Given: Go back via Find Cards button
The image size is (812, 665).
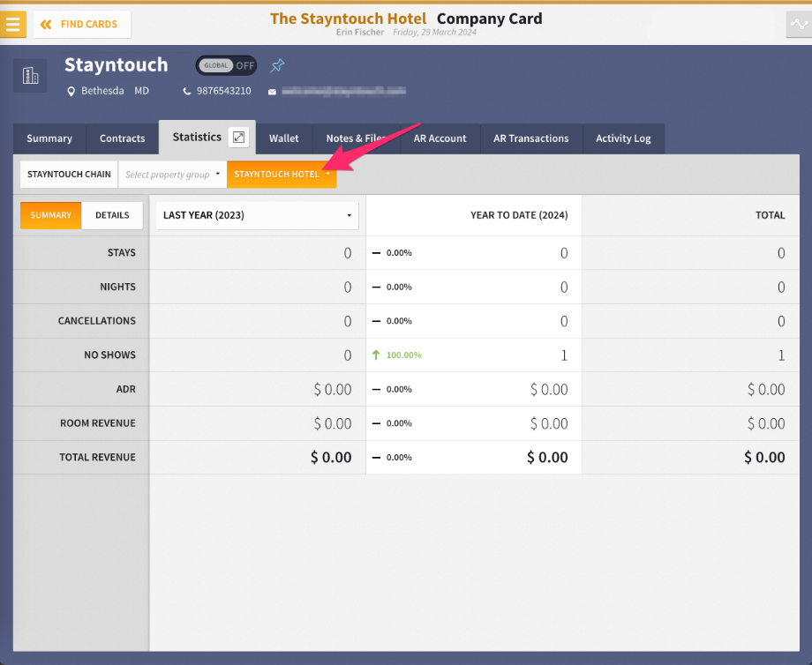Looking at the screenshot, I should 82,25.
